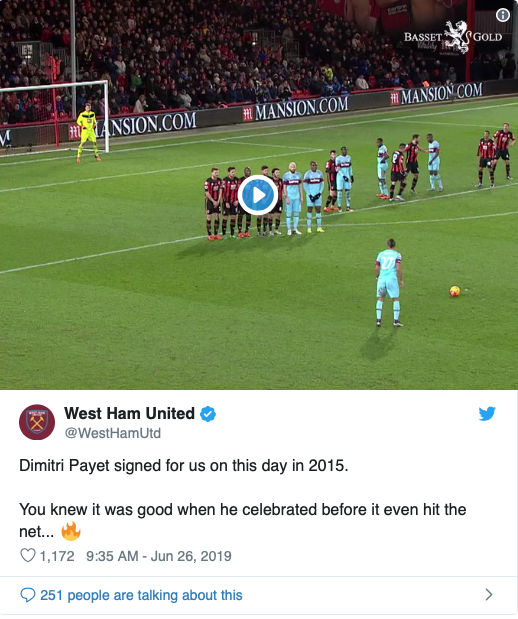Open the West Ham United crest avatar
Viewport: 518px width, 619px height.
(x=37, y=422)
